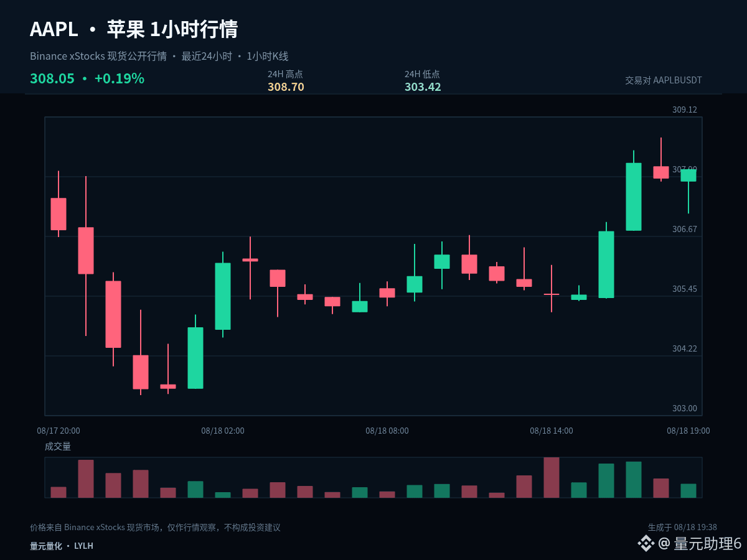This screenshot has height=560, width=747.
Task: Click the doji candlestick above 08/18 14:00
Action: tap(552, 294)
